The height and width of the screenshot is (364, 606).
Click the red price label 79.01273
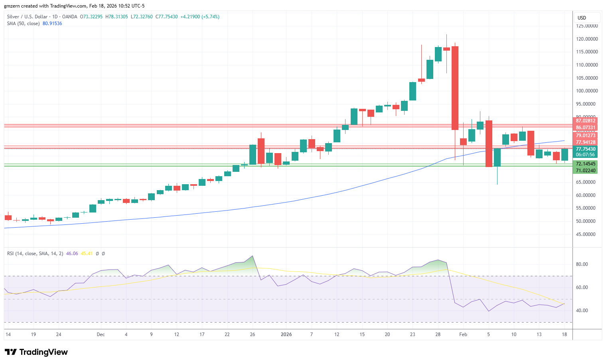click(x=585, y=136)
